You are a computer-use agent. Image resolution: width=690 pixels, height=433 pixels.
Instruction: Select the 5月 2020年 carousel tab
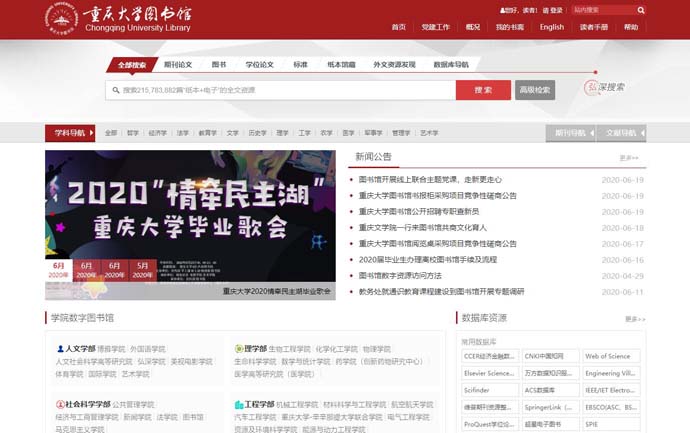pos(143,270)
